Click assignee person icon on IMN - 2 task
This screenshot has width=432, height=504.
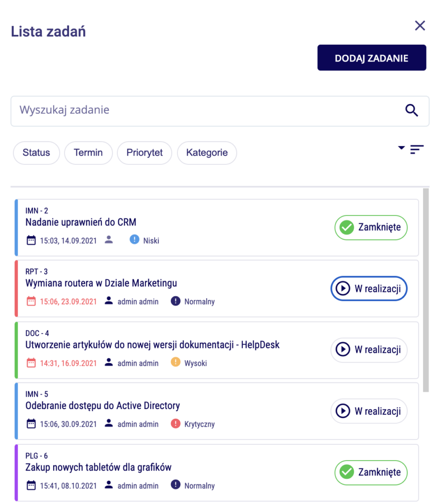pos(109,240)
